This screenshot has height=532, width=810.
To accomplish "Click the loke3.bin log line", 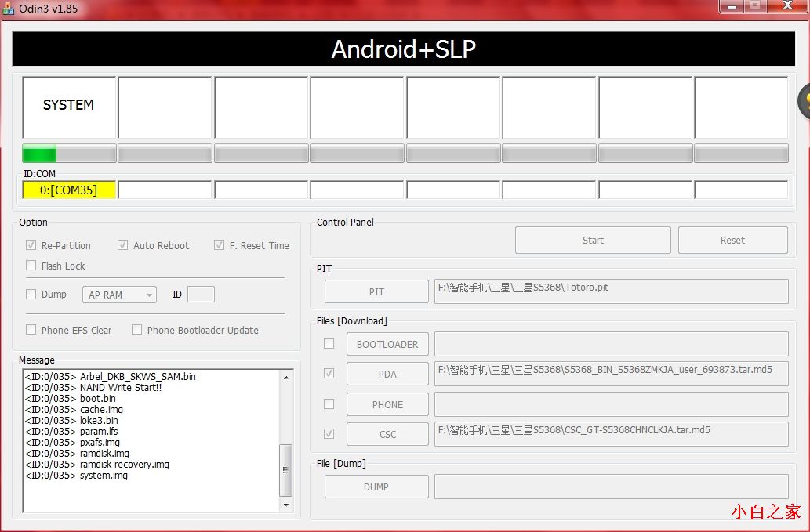I will click(71, 421).
